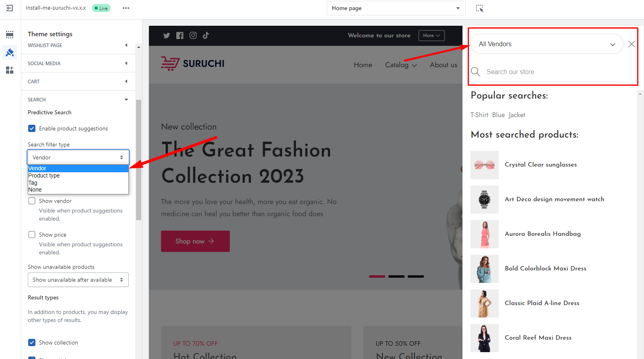Open the Facebook social icon
Image resolution: width=644 pixels, height=359 pixels.
180,35
